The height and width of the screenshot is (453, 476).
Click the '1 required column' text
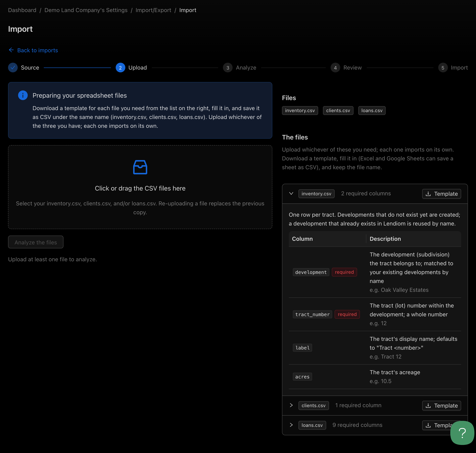click(x=358, y=405)
